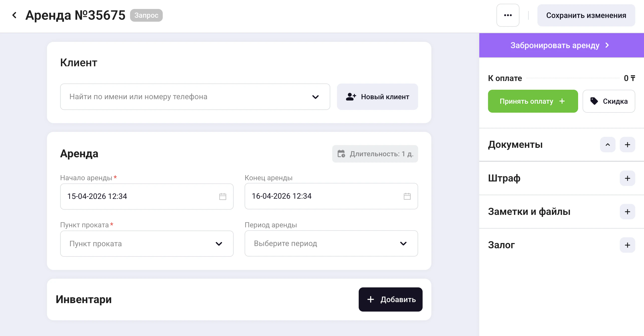Open the client search dropdown
644x336 pixels.
point(195,97)
